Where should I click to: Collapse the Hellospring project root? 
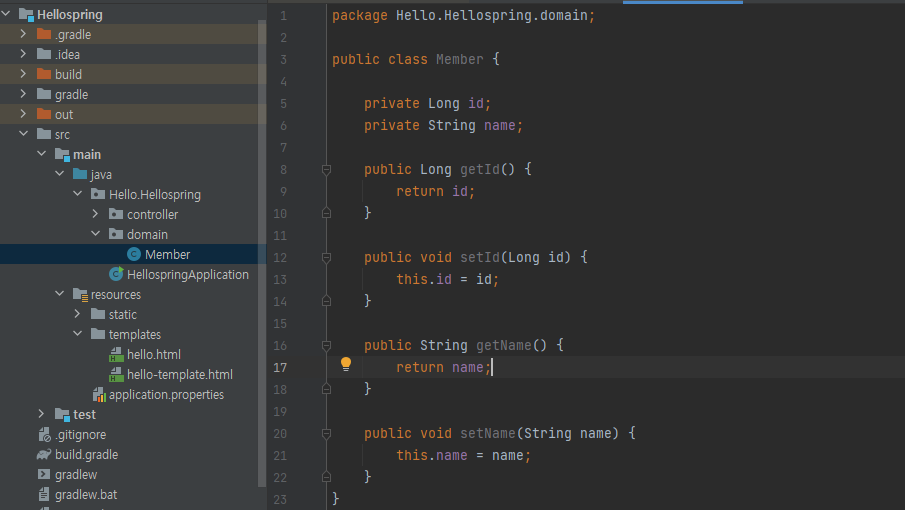[x=6, y=14]
